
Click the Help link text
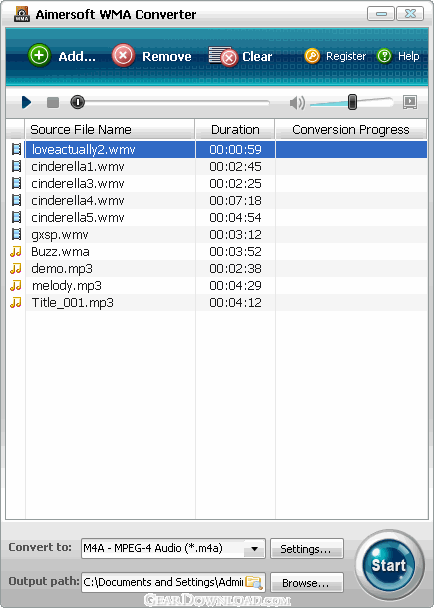coord(408,57)
